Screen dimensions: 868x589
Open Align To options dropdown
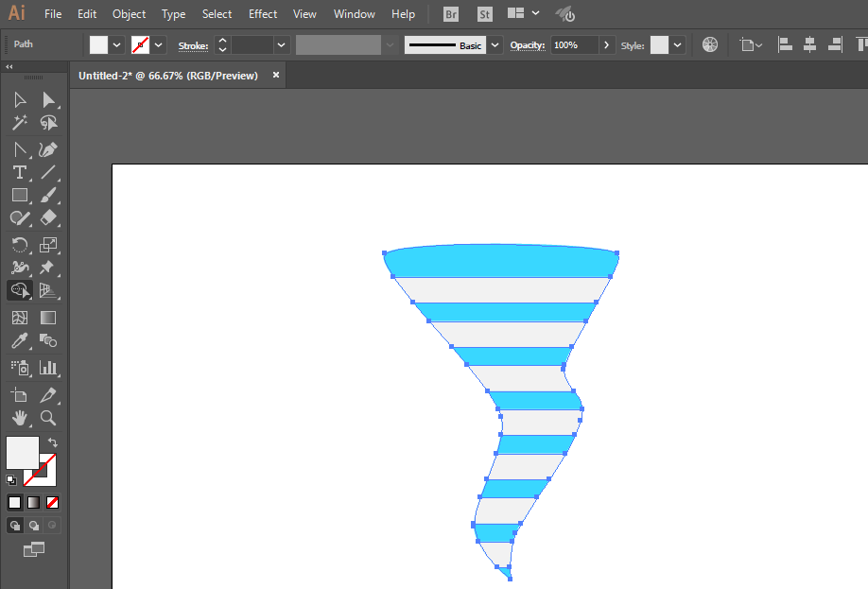[751, 45]
